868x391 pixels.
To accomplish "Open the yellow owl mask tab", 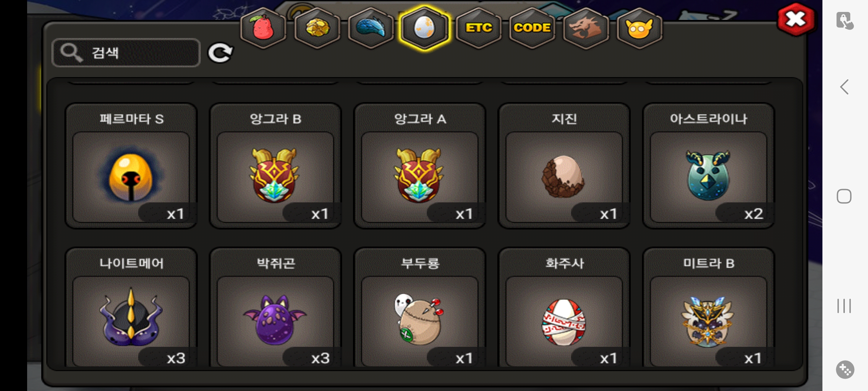I will pos(639,28).
